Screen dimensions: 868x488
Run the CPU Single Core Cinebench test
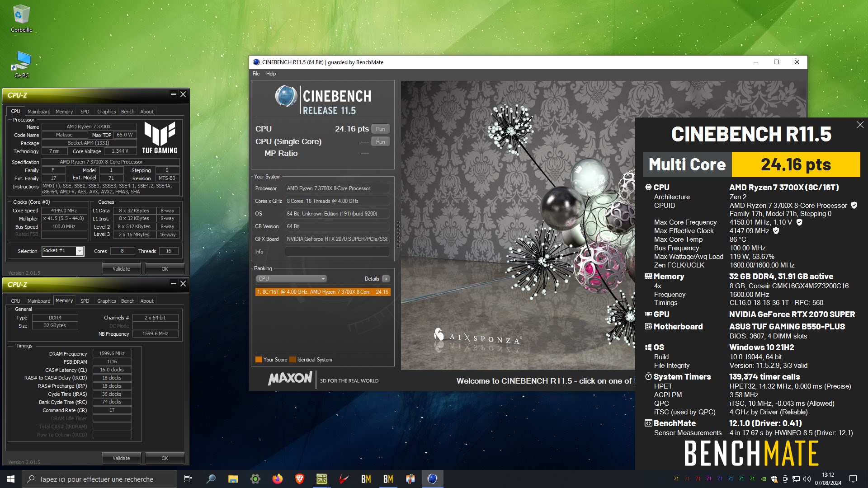pos(380,142)
